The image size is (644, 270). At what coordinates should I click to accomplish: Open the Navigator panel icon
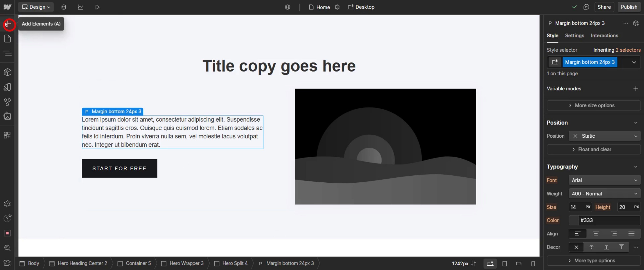(8, 53)
